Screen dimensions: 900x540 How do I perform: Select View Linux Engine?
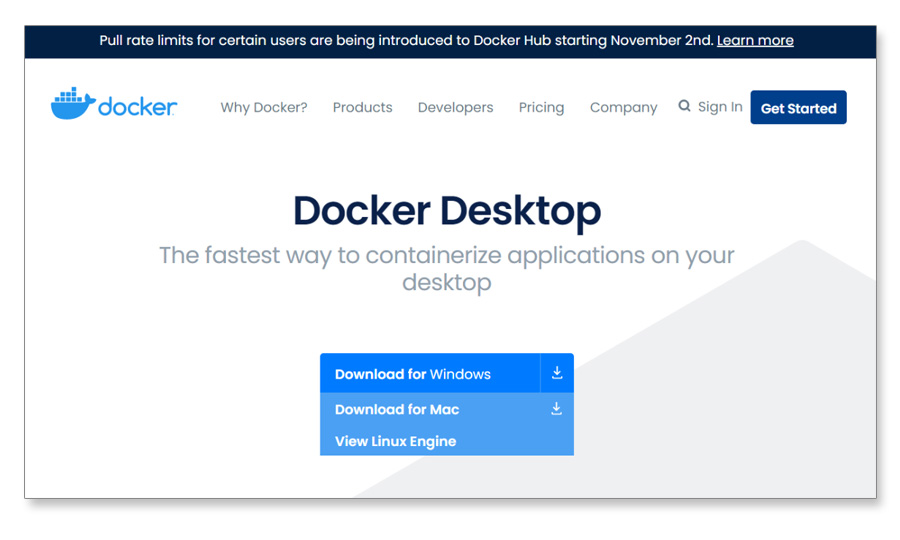pyautogui.click(x=395, y=441)
